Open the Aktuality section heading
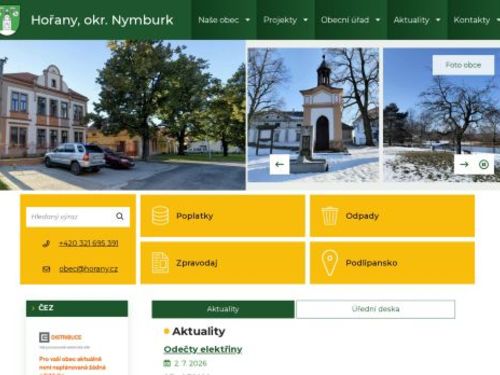Image resolution: width=500 pixels, height=375 pixels. [199, 331]
